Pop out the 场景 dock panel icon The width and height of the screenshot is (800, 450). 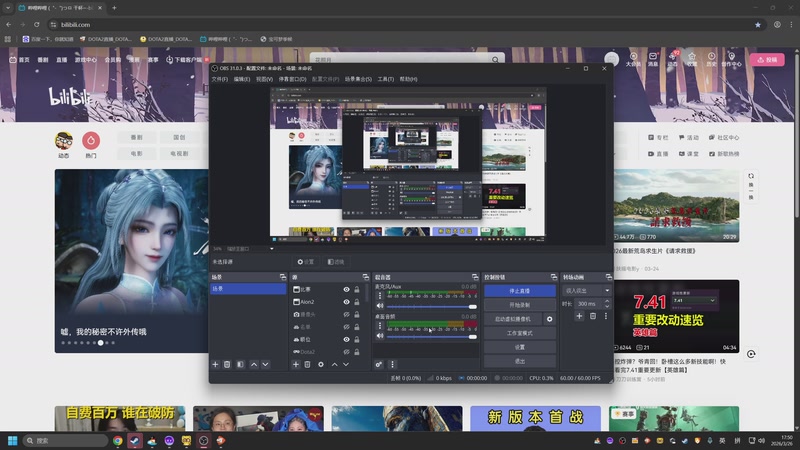point(283,277)
